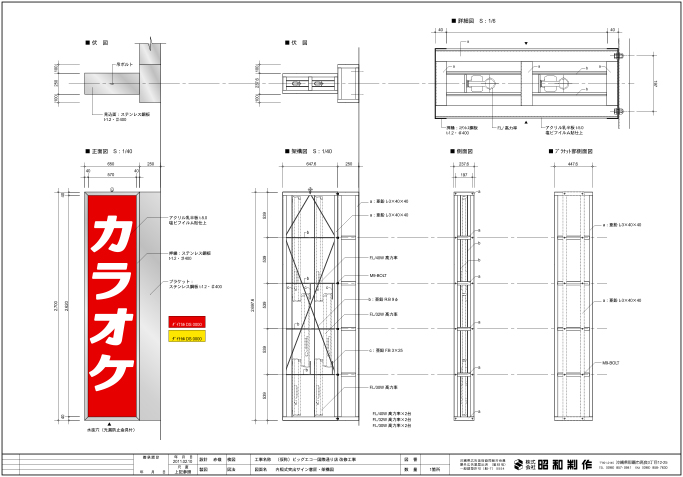The width and height of the screenshot is (683, 477).
Task: Click the gray bracket panel beside the red sign
Action: point(150,306)
